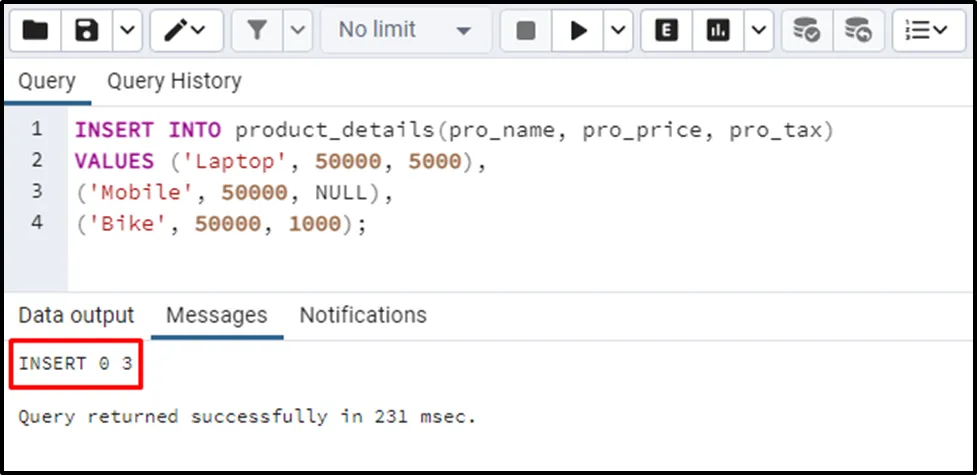
Task: Run the query with Execute play button
Action: point(578,31)
